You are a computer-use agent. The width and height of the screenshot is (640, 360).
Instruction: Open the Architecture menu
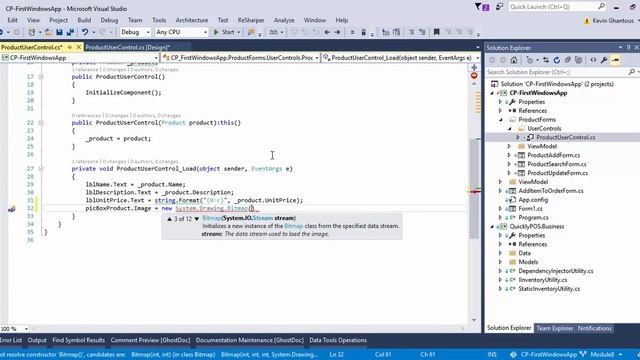click(191, 20)
